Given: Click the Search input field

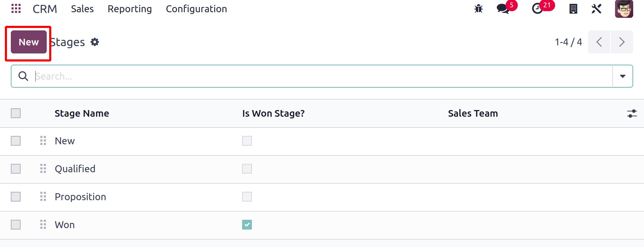Looking at the screenshot, I should (323, 76).
